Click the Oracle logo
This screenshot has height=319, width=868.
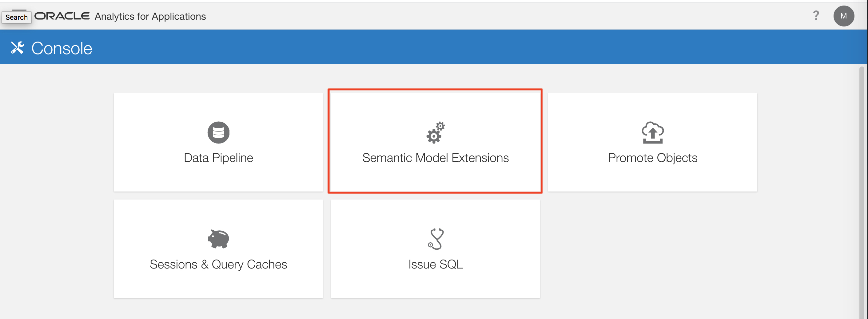click(x=62, y=16)
